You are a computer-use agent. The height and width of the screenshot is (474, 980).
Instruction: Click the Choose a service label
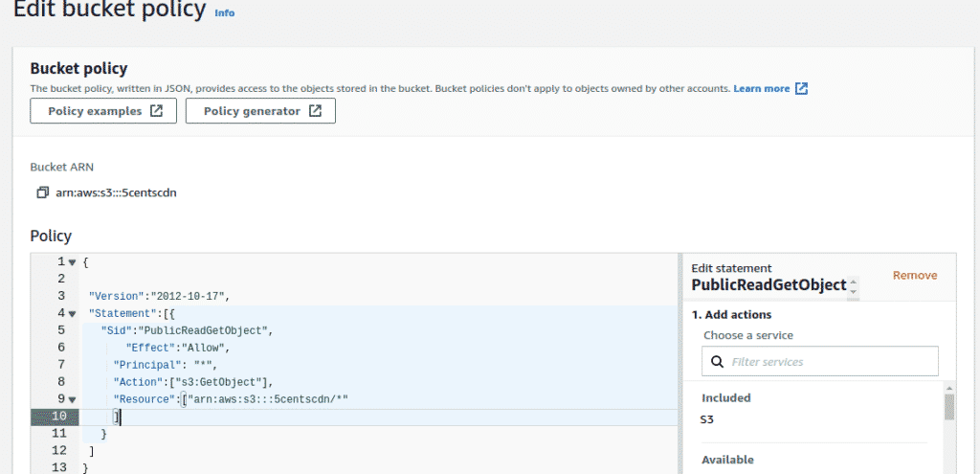pyautogui.click(x=748, y=335)
